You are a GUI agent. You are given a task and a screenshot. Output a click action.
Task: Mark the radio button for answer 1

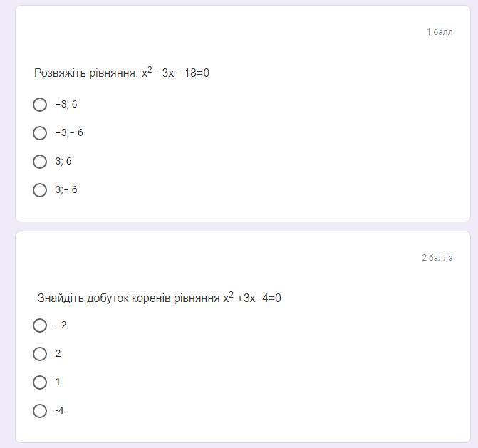40,382
